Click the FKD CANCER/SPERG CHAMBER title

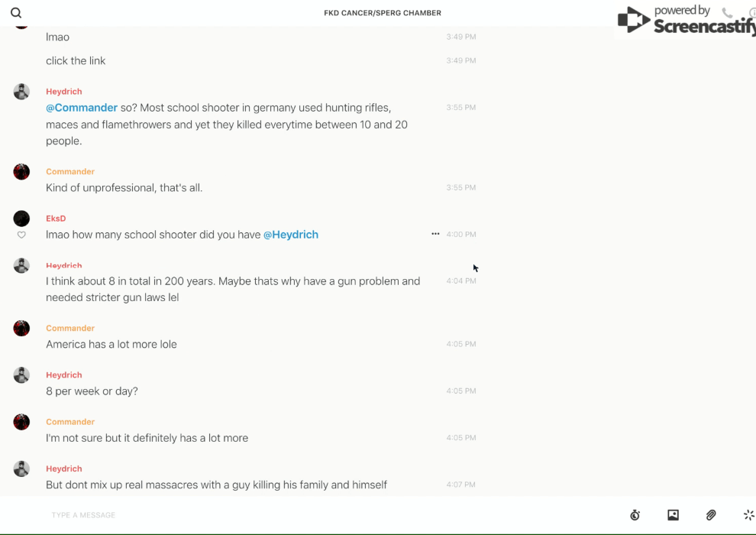click(x=383, y=13)
